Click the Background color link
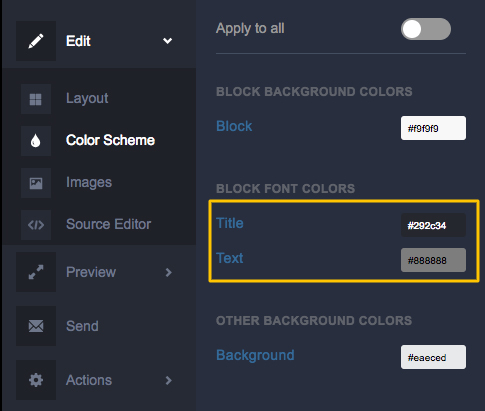 (x=255, y=355)
